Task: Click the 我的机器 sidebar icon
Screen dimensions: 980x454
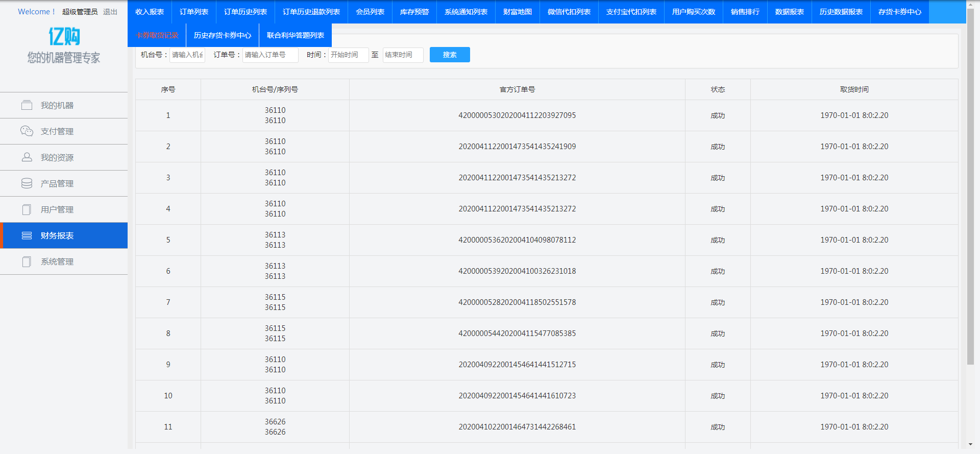Action: click(x=27, y=105)
